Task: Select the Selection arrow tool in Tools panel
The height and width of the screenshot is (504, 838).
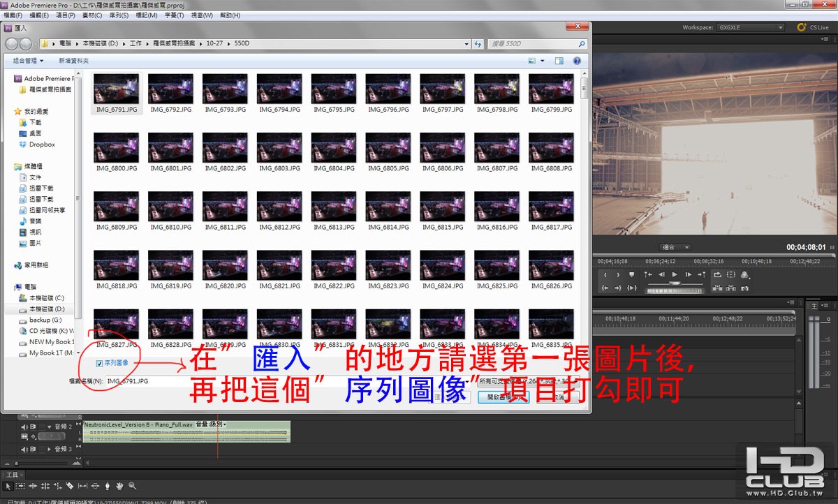Action: pos(8,486)
